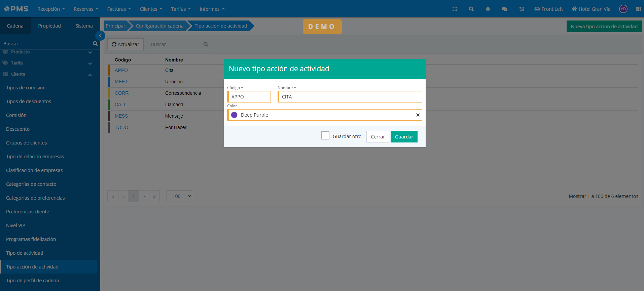Click into the Nombre input field
Screen dimensions: 644x291
click(x=350, y=97)
